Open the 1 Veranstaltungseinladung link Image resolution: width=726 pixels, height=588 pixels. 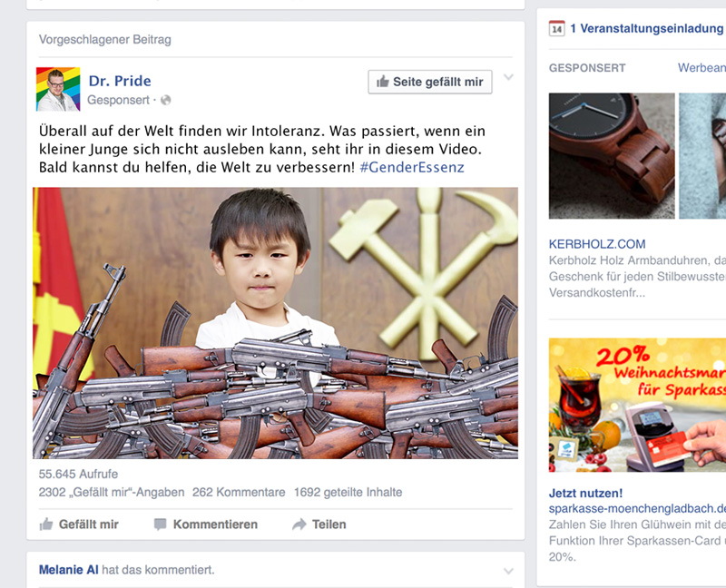(x=647, y=29)
